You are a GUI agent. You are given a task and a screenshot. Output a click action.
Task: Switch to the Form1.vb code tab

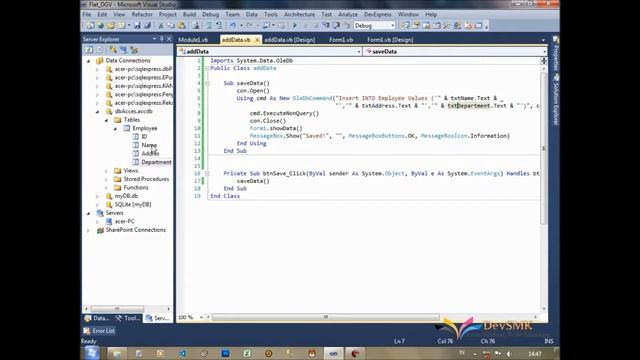tap(341, 40)
